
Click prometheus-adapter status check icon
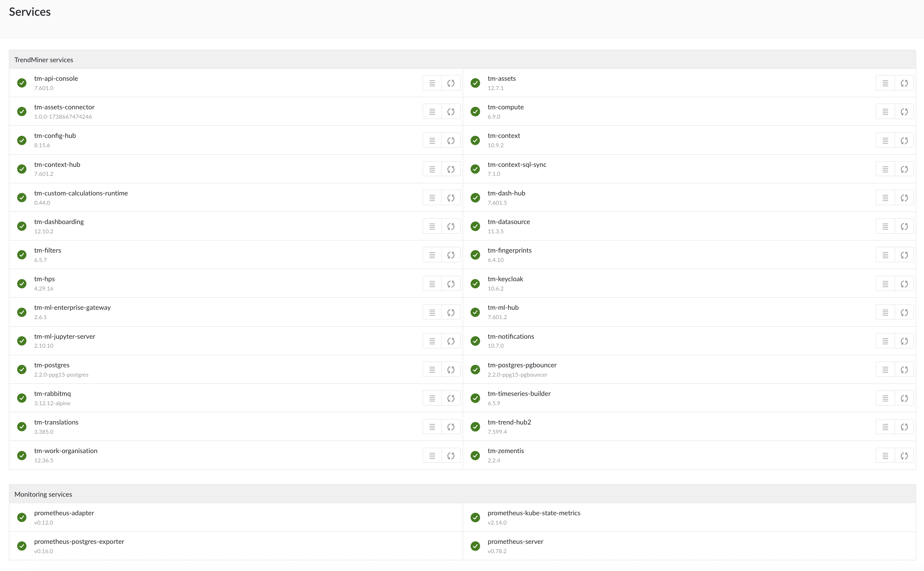22,517
